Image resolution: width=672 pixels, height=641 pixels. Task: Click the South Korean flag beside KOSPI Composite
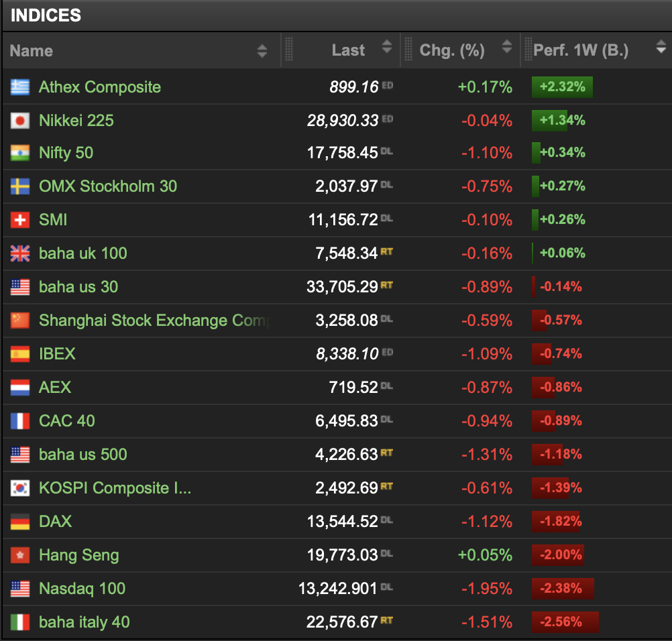20,487
